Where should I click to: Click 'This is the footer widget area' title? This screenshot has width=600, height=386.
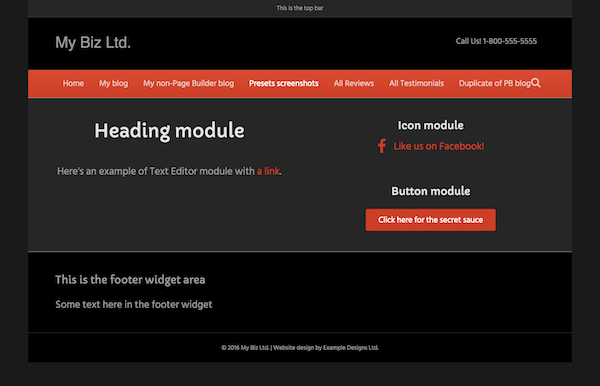[130, 280]
